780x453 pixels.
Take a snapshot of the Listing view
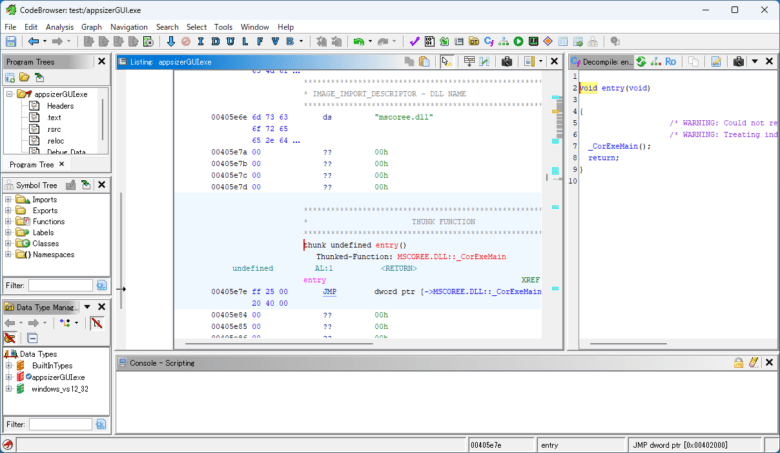506,62
